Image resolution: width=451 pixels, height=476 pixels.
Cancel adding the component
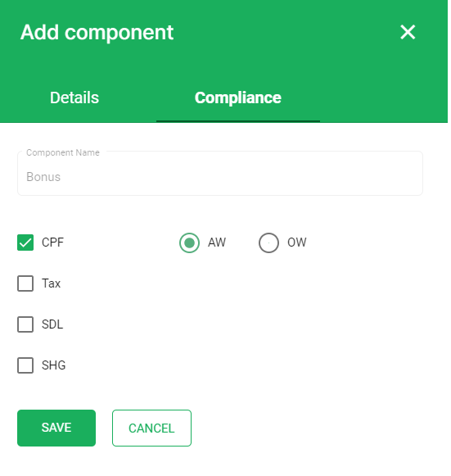coord(151,428)
